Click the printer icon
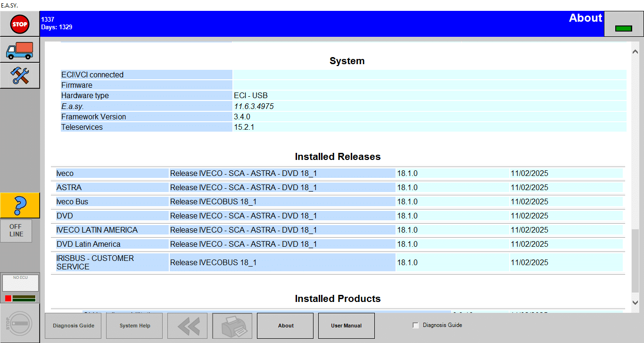The height and width of the screenshot is (343, 644). tap(232, 326)
